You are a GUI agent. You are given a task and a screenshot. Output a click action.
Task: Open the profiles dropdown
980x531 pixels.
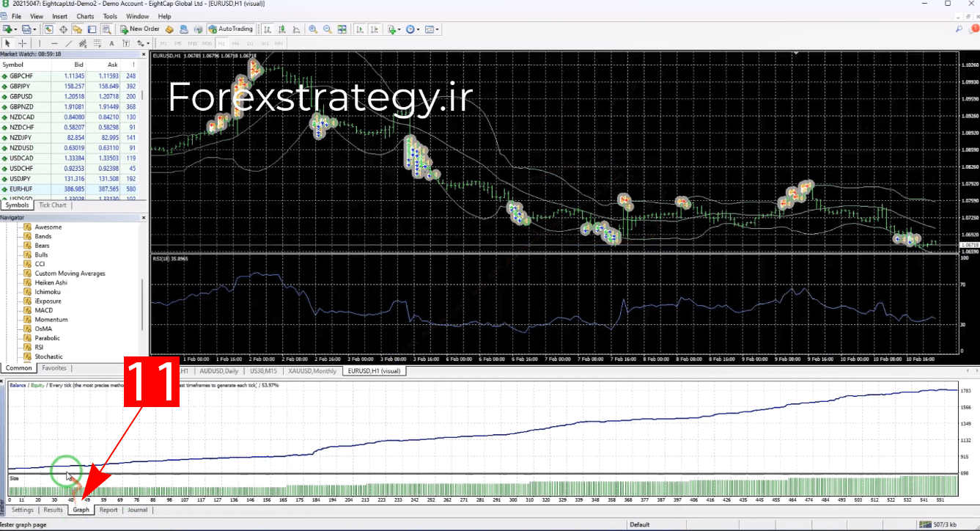pyautogui.click(x=29, y=29)
